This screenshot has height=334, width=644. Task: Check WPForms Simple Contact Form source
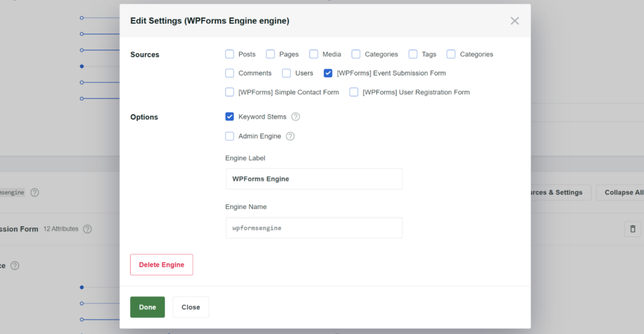[x=229, y=92]
